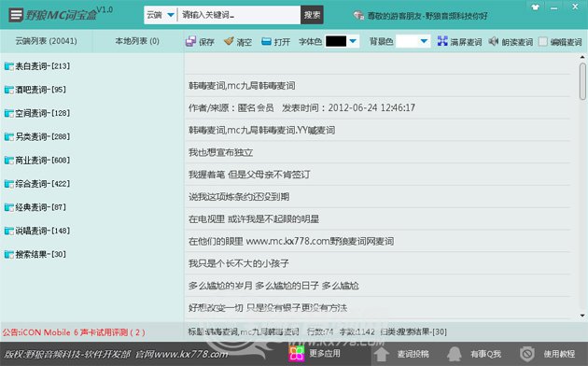Click the 满屏麦词 fullscreen icon
Viewport: 588px width, 366px height.
(x=442, y=41)
